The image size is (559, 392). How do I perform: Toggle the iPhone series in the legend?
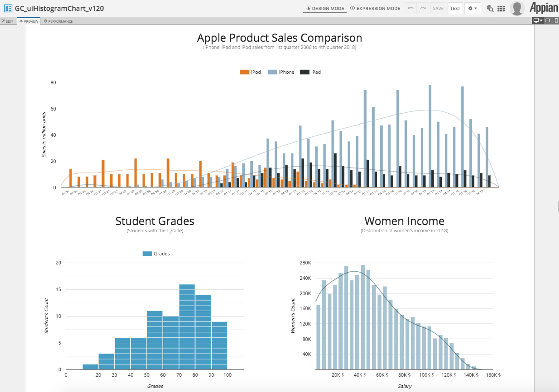(281, 72)
